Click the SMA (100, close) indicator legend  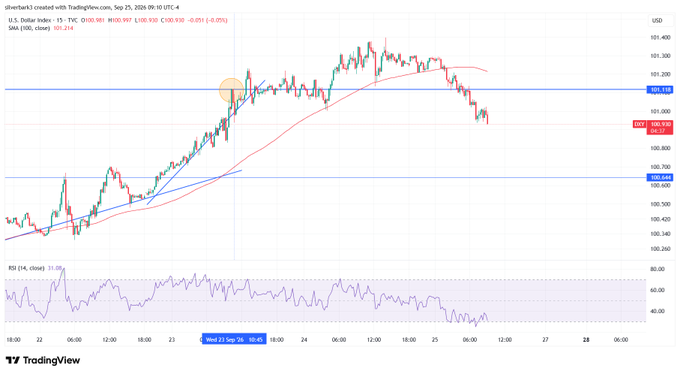point(29,28)
